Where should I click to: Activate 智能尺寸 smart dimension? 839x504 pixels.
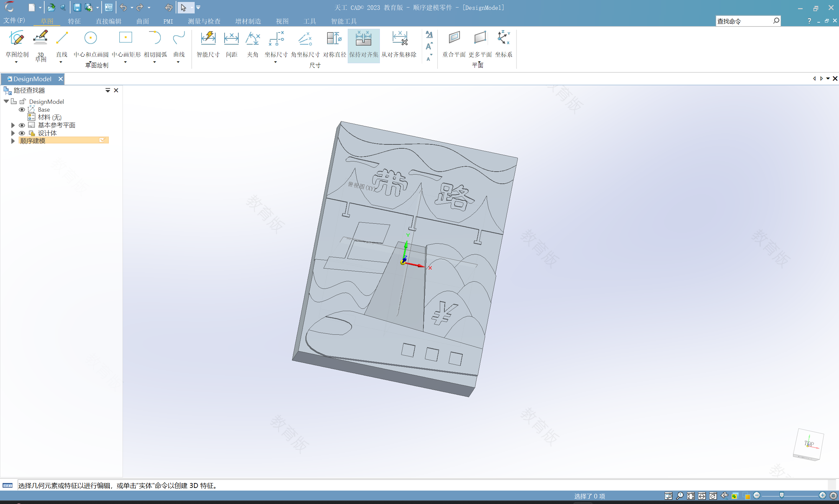[208, 44]
